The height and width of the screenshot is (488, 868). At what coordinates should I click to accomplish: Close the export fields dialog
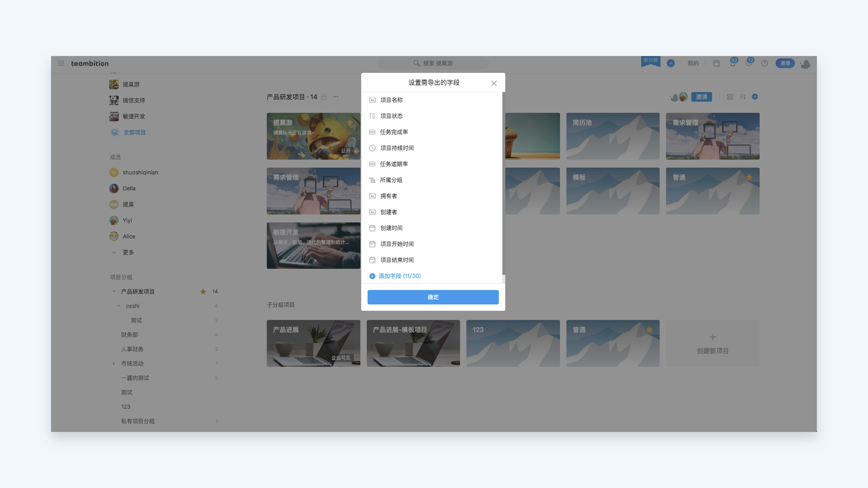tap(494, 83)
